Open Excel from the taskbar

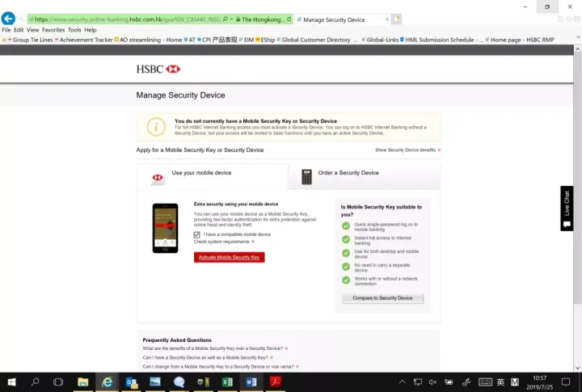227,382
